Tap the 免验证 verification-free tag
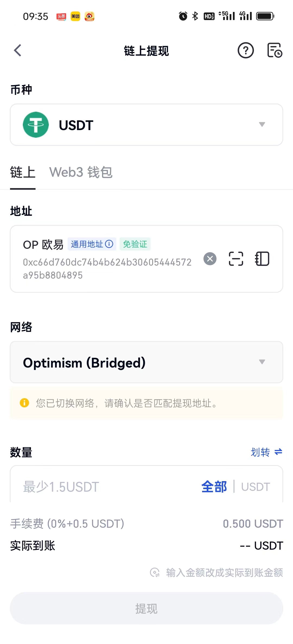Viewport: 293px width, 644px height. point(135,244)
